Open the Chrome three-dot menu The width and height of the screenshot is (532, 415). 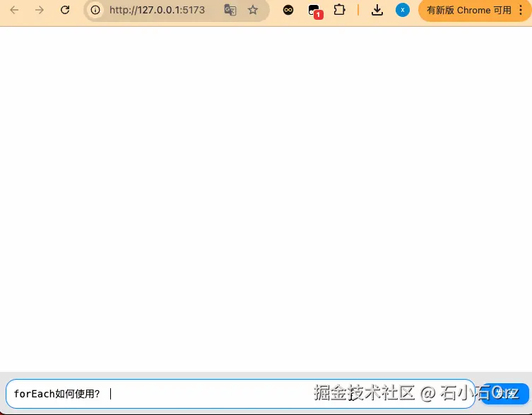click(521, 10)
